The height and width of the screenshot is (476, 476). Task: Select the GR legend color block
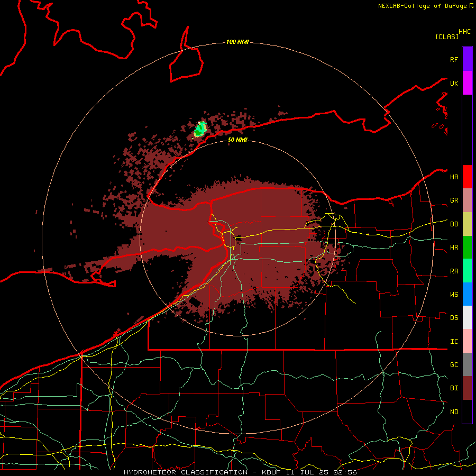click(x=467, y=200)
